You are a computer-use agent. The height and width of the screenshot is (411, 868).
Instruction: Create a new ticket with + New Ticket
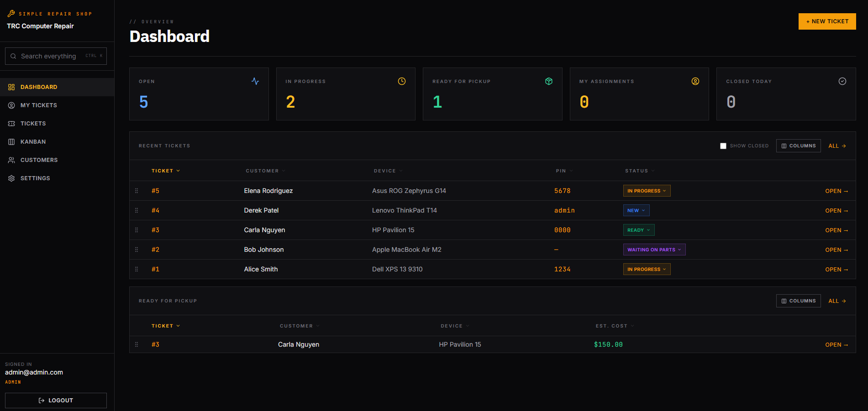[827, 21]
